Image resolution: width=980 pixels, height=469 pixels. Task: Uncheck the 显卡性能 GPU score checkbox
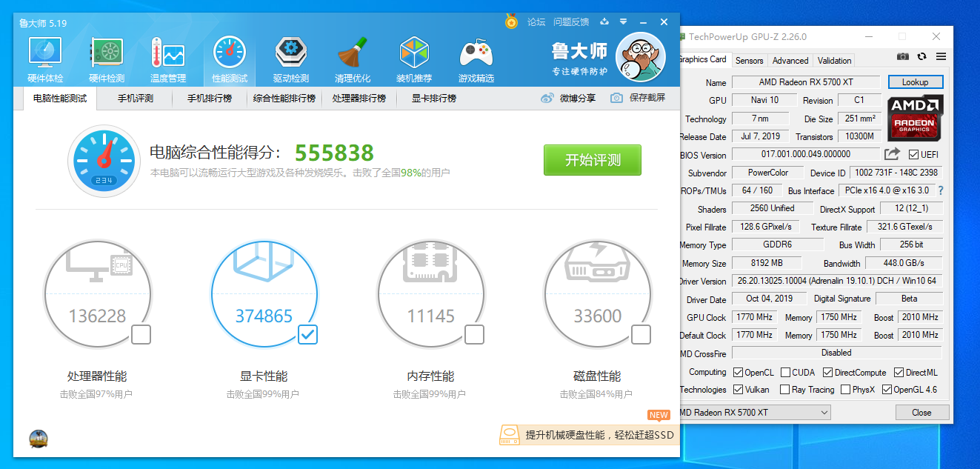(307, 335)
